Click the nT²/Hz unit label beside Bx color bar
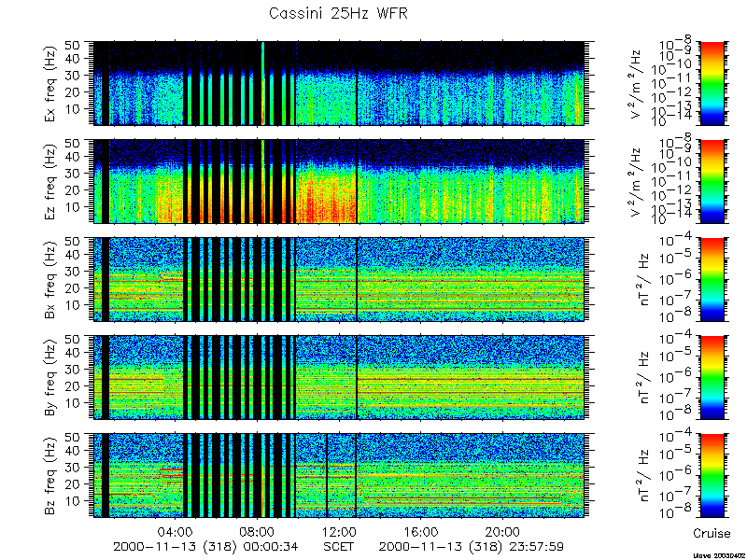This screenshot has height=560, width=747. point(645,279)
